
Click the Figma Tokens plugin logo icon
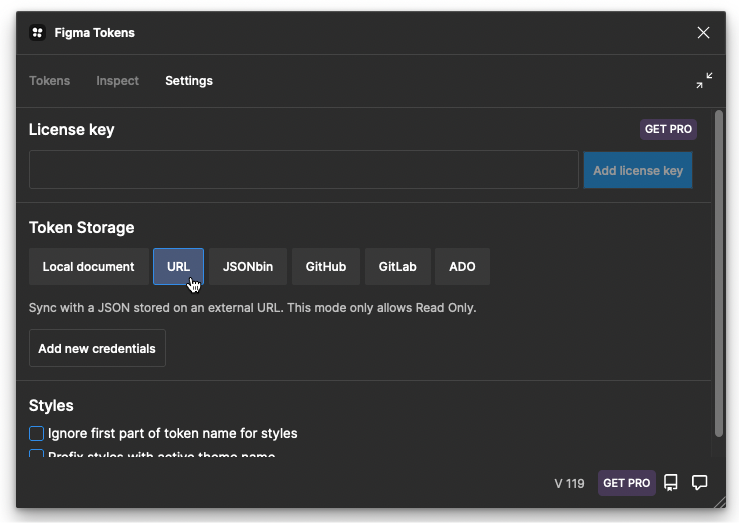(37, 33)
